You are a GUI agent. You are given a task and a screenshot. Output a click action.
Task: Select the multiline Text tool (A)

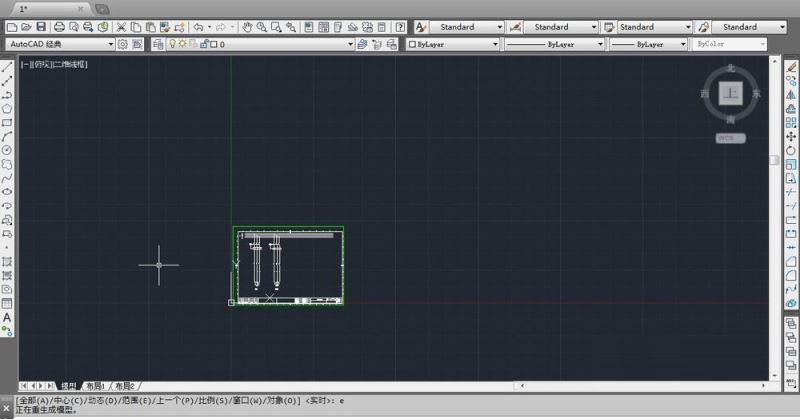[7, 317]
